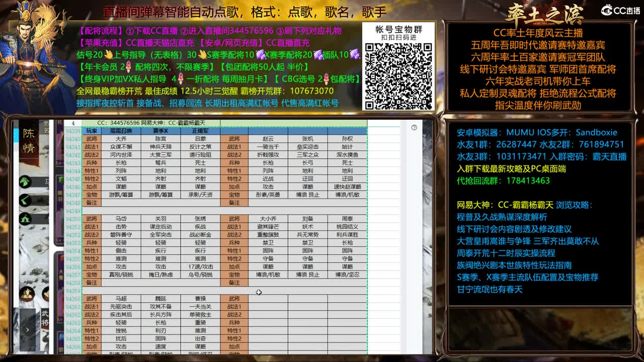Select row header 94350
The width and height of the screenshot is (644, 362).
click(x=73, y=219)
